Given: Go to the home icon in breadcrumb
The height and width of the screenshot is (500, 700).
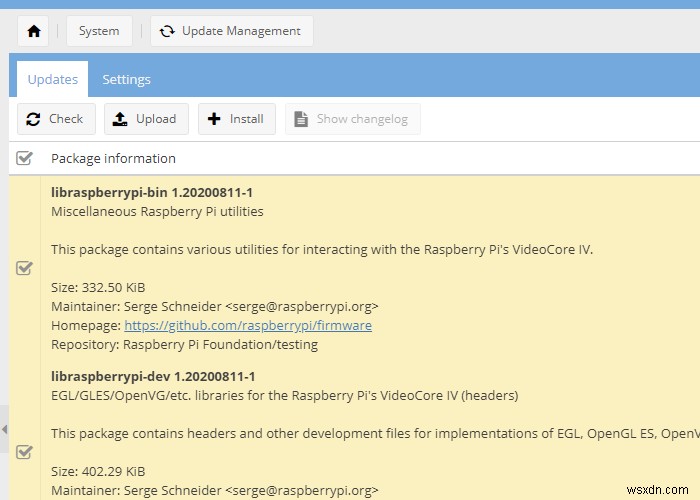Looking at the screenshot, I should pyautogui.click(x=33, y=31).
